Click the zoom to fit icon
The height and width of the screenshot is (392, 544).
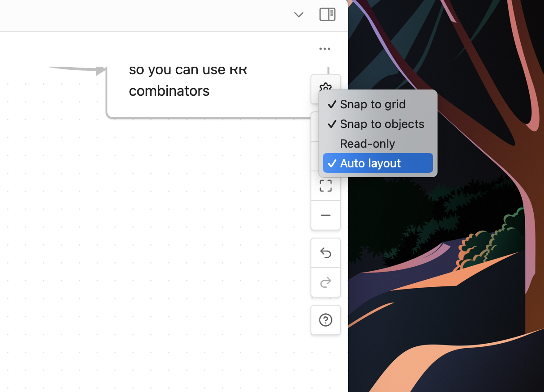point(326,186)
